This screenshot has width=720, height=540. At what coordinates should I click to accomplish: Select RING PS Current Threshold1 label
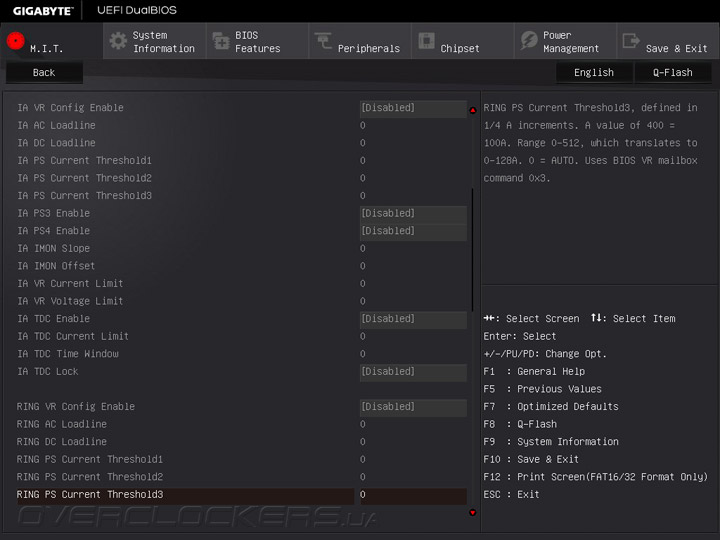pyautogui.click(x=90, y=460)
